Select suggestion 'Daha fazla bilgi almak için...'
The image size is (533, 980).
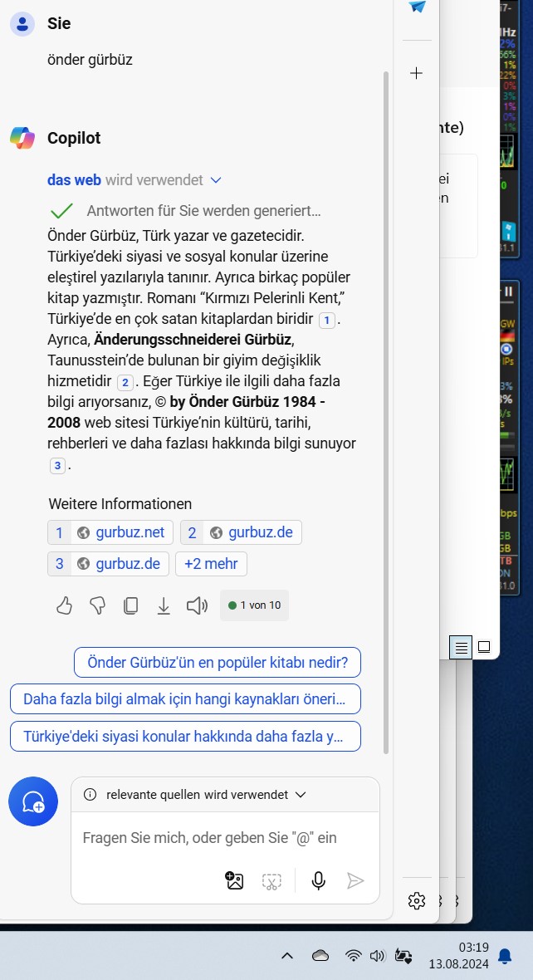[186, 698]
